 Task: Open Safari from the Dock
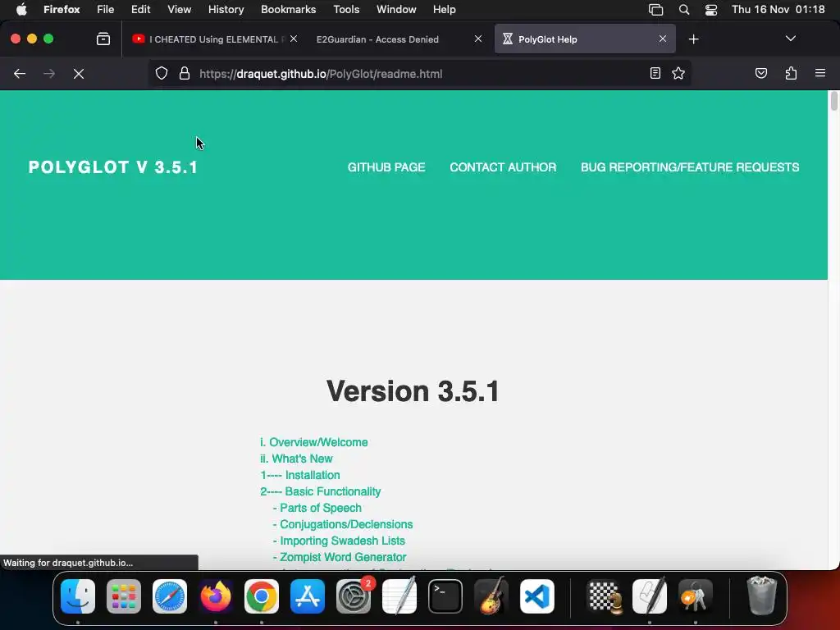pos(170,596)
